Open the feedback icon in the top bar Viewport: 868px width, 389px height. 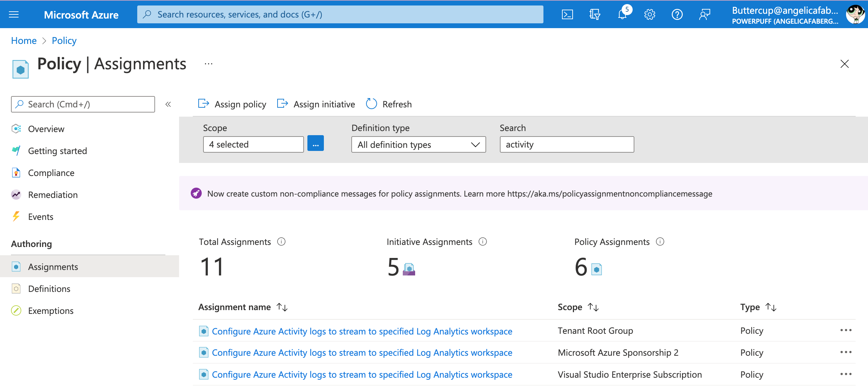(x=705, y=14)
